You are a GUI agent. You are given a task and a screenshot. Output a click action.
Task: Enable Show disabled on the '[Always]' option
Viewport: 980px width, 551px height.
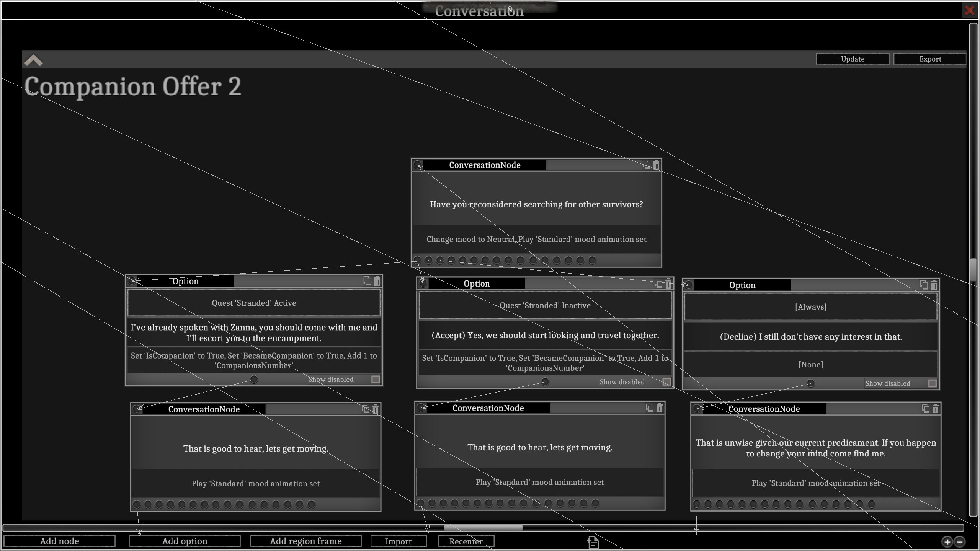932,383
